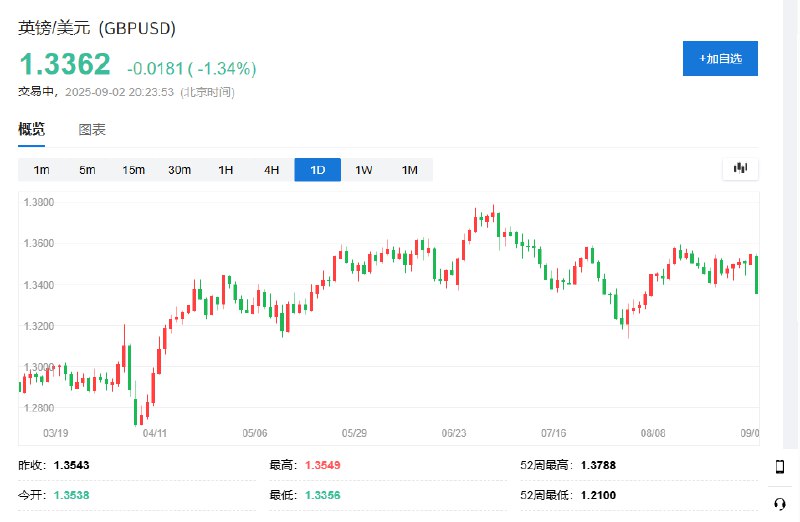Select the 30m timeframe

click(180, 170)
